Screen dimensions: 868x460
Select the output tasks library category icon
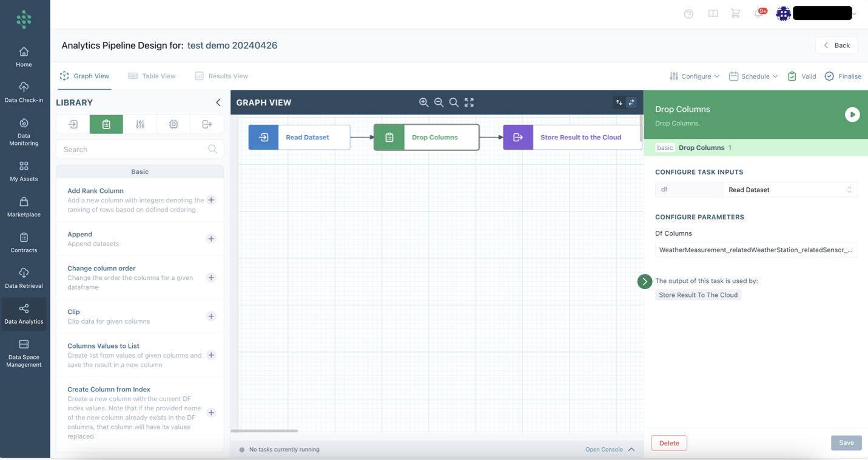pyautogui.click(x=207, y=124)
